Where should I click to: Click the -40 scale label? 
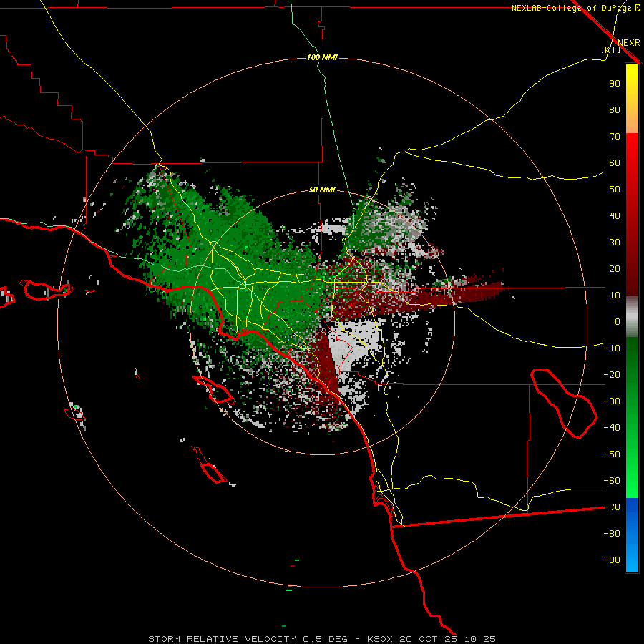coord(612,428)
